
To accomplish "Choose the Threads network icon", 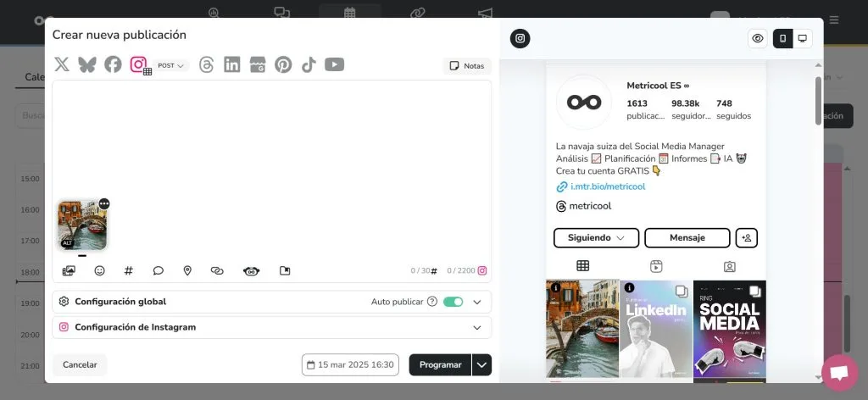I will (x=206, y=64).
